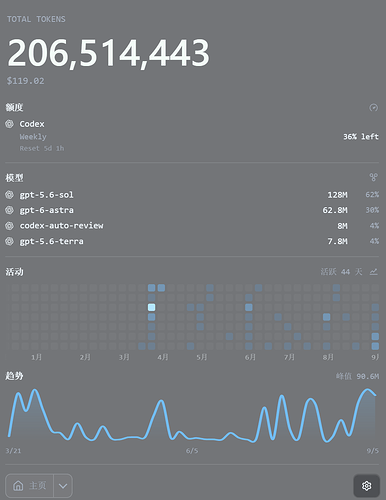Click the icon beside gpt-5.6-sol
Viewport: 386px width, 500px height.
tap(9, 195)
